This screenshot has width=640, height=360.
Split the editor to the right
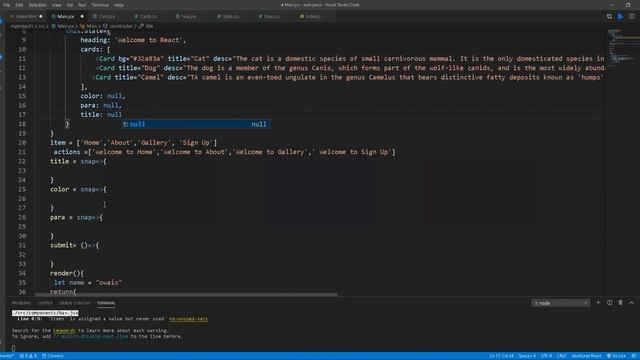(632, 16)
